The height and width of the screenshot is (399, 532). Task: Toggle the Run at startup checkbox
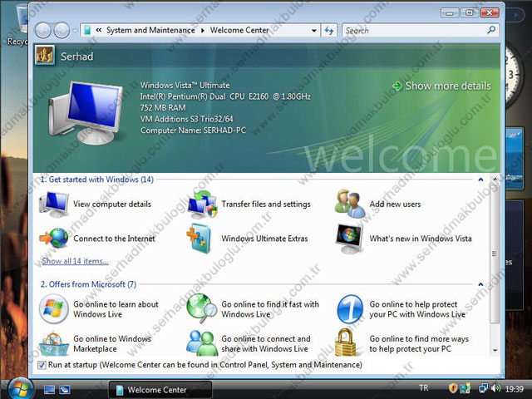tap(42, 365)
